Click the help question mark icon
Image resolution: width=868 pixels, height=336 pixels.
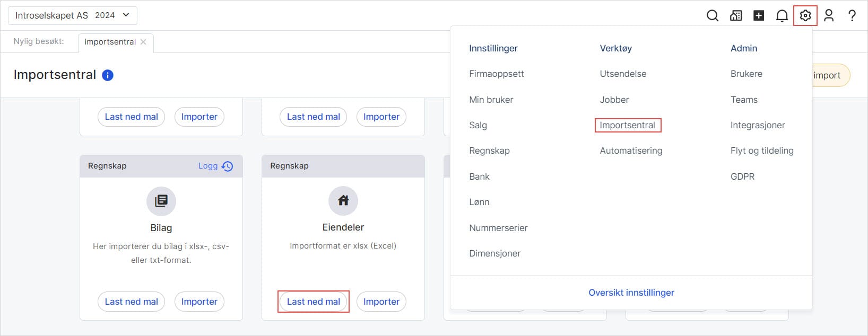[852, 15]
